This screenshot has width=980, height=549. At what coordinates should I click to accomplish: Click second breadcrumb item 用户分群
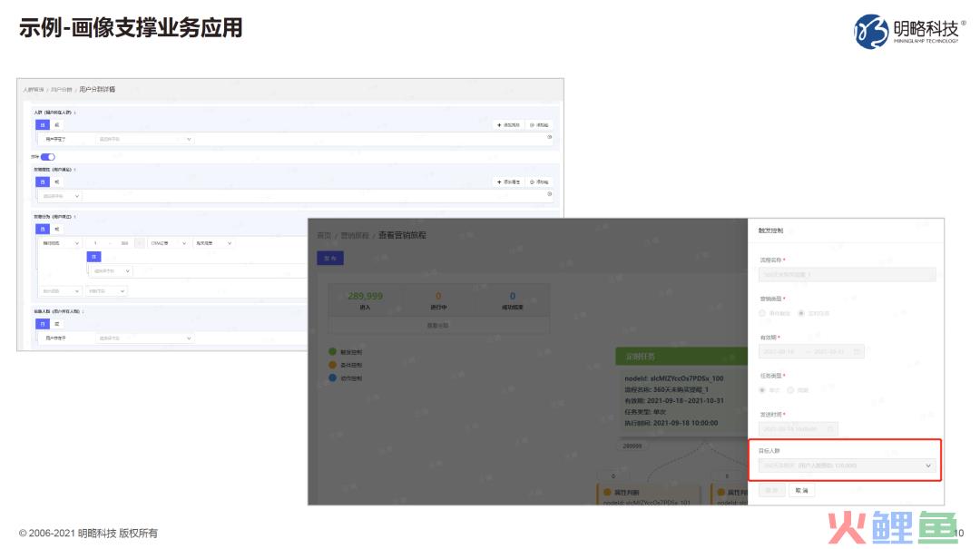point(62,90)
